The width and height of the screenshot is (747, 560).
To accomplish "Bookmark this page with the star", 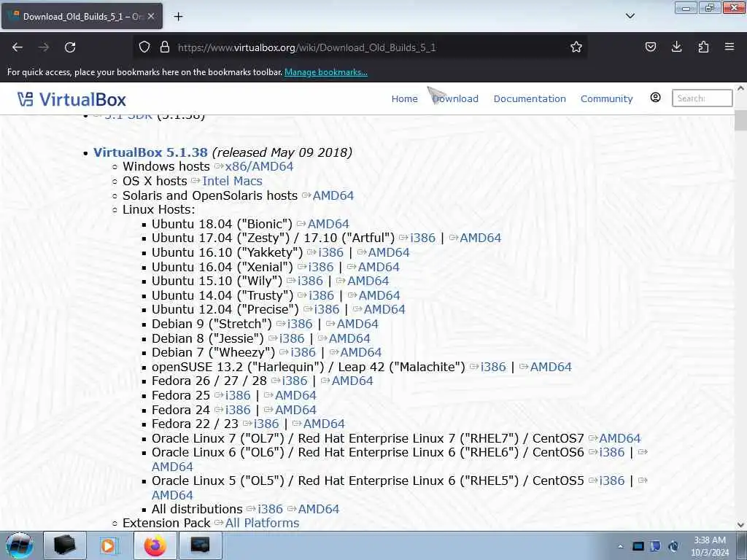I will click(576, 47).
